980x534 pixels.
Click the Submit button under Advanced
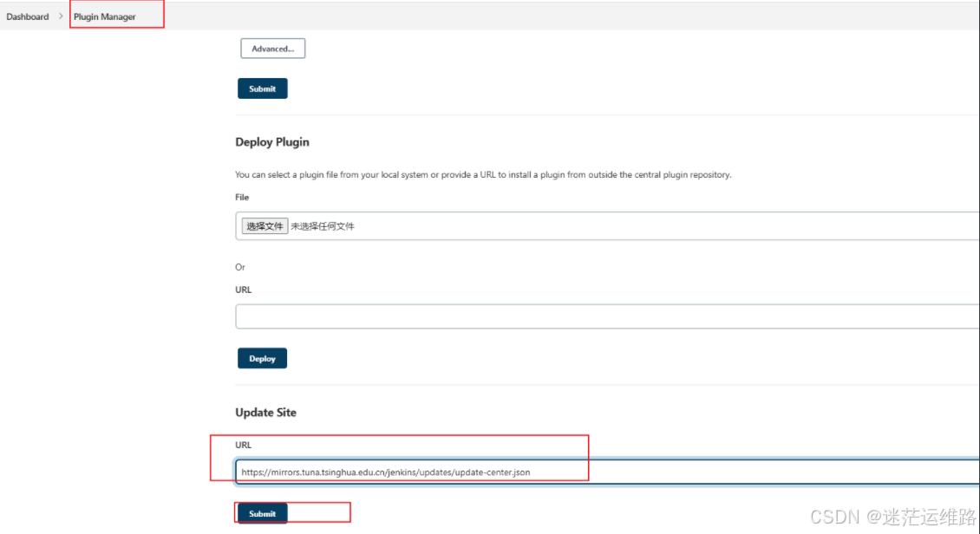(x=263, y=88)
